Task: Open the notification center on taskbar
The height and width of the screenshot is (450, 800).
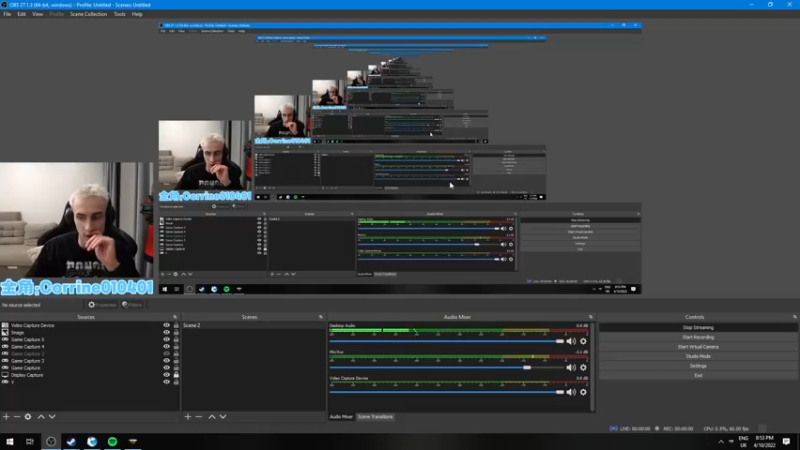Action: [786, 441]
